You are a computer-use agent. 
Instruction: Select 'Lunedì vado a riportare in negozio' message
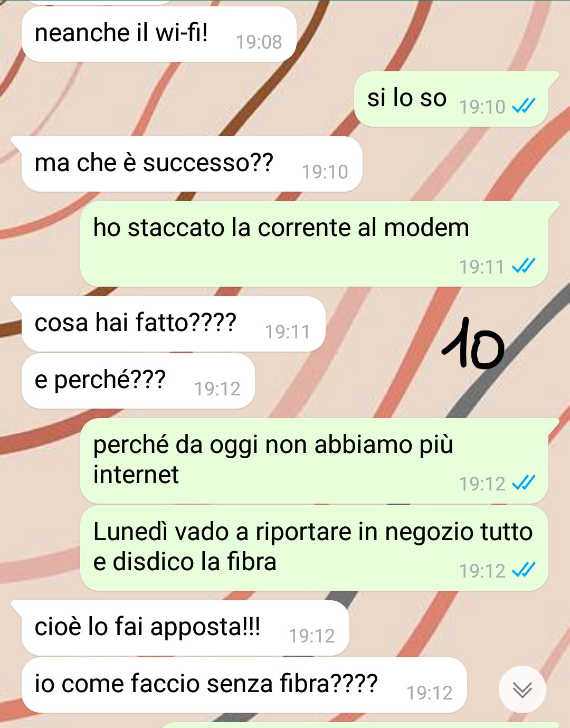coord(314,548)
